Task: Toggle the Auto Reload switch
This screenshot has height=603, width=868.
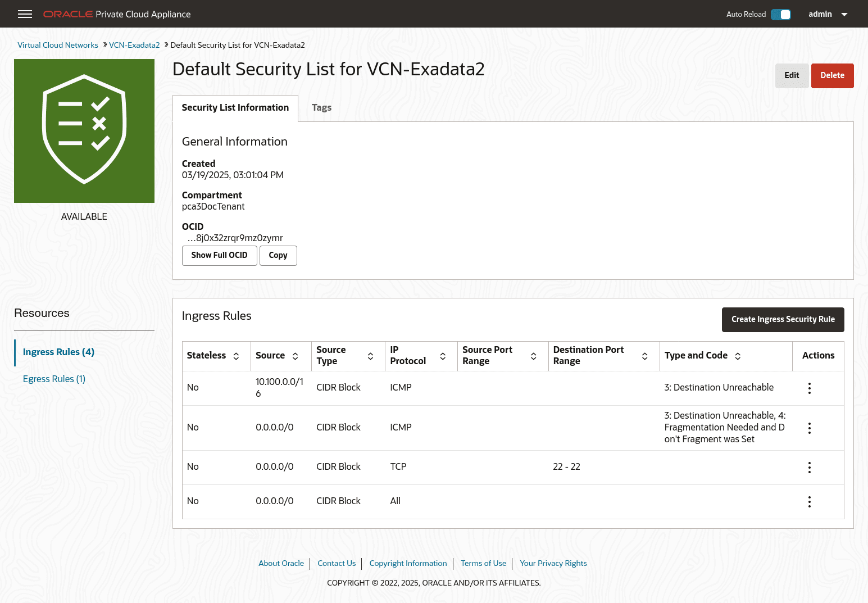Action: [x=780, y=15]
